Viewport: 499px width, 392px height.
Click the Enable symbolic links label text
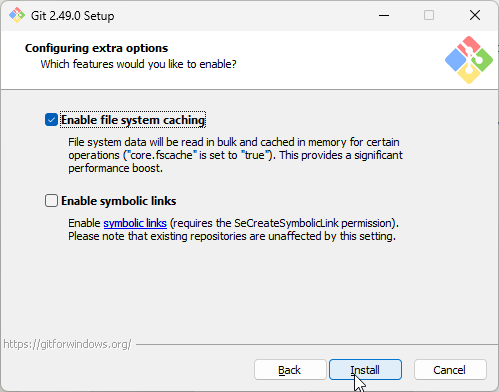[119, 201]
